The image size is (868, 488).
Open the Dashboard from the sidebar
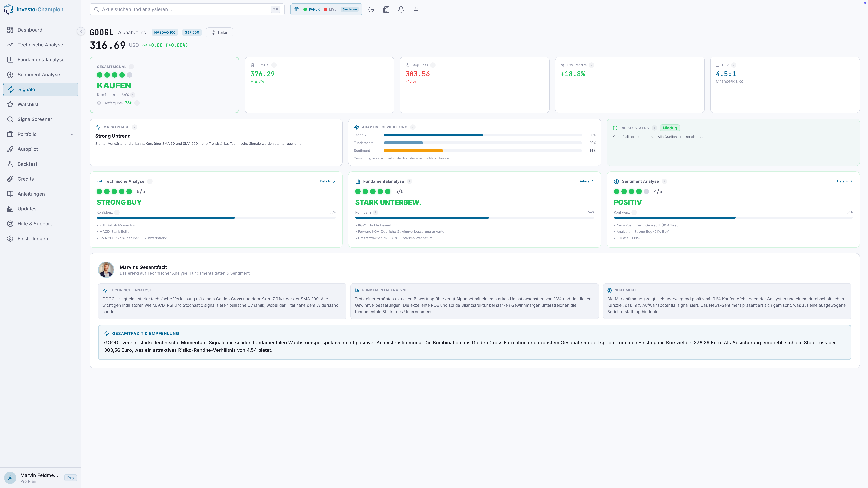tap(30, 30)
